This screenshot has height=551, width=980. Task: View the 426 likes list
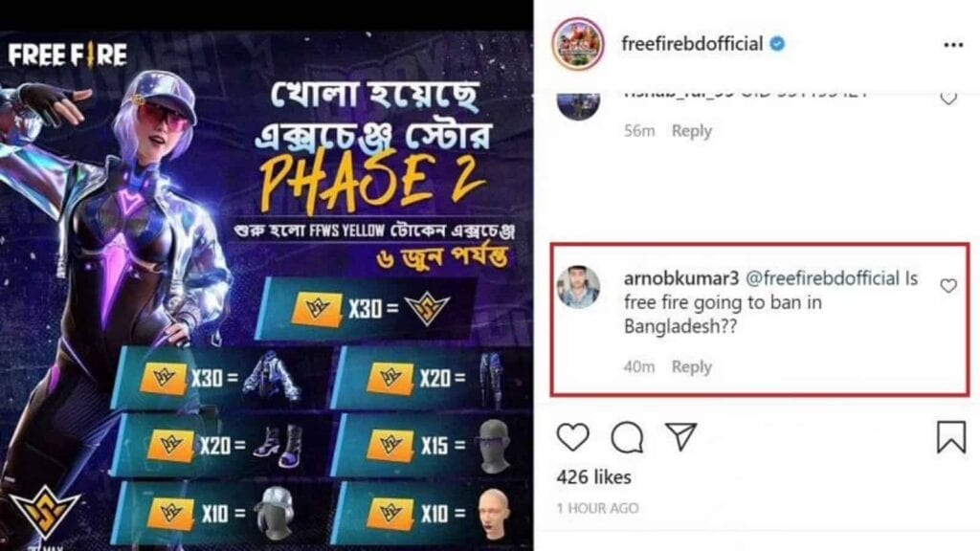[593, 477]
